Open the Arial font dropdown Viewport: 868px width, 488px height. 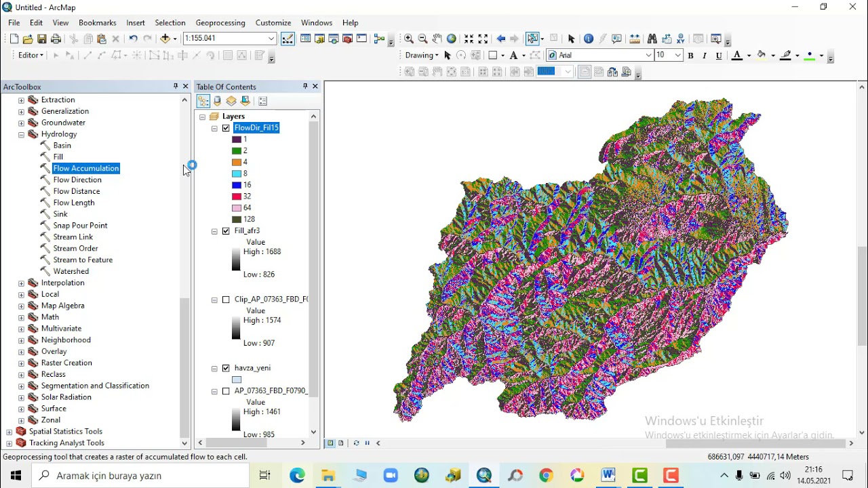649,56
